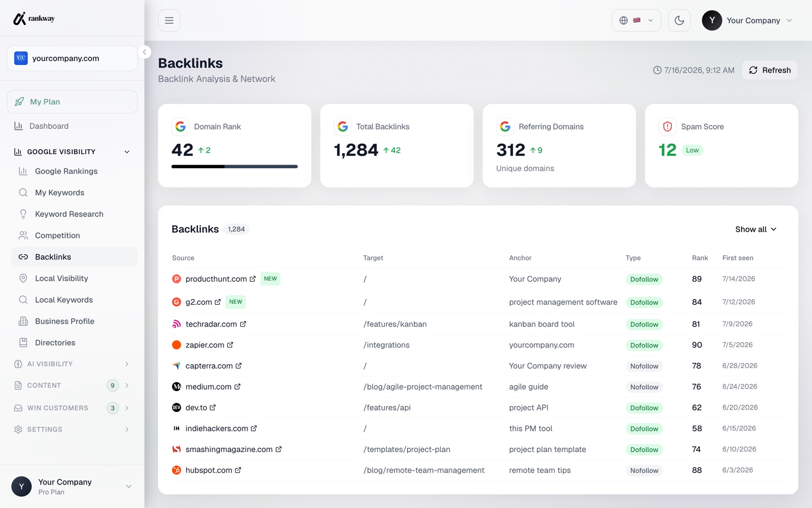Click the Refresh button

point(769,70)
